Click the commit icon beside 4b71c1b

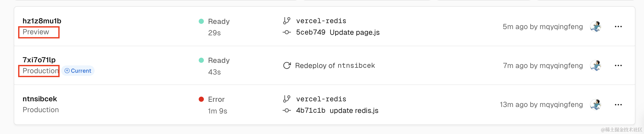(x=287, y=111)
